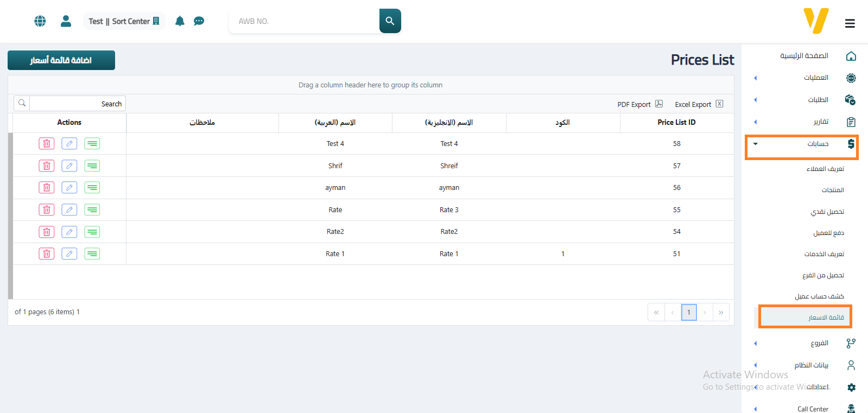The width and height of the screenshot is (868, 413).
Task: Delete the ayman price list
Action: click(47, 188)
